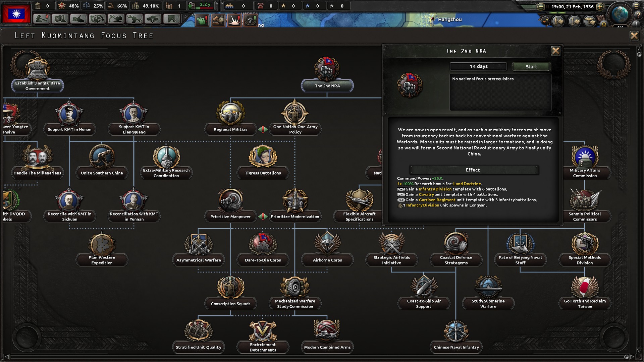Open the Production wrench screen

pyautogui.click(x=134, y=19)
